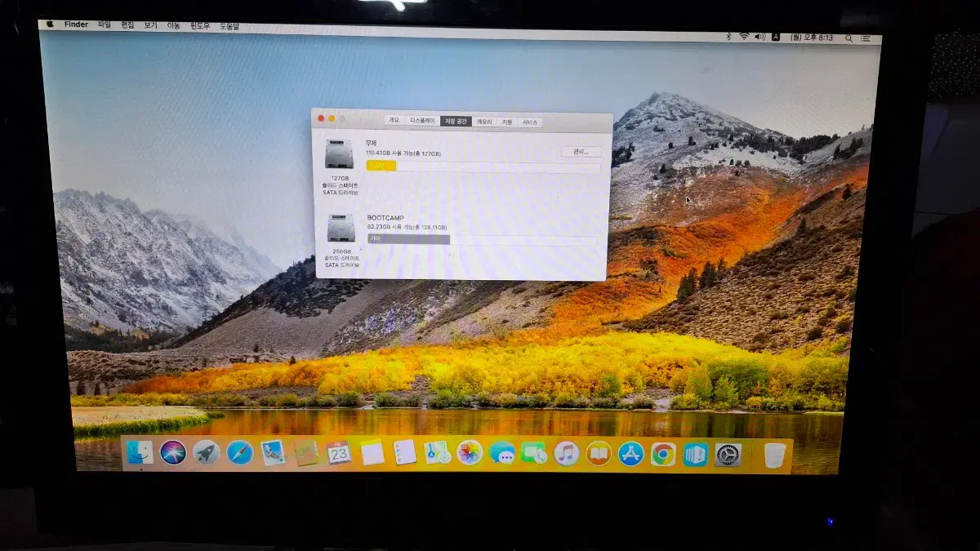Open the 편집 menu

coord(127,25)
